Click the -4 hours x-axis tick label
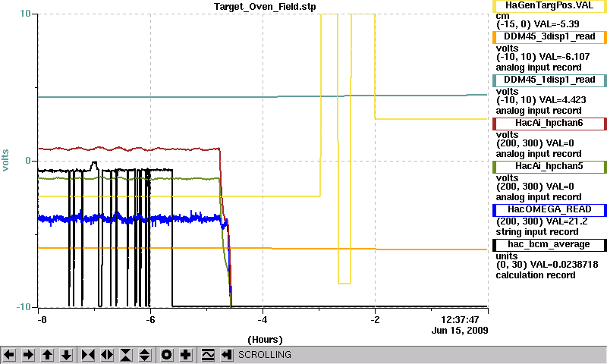This screenshot has height=364, width=607. (263, 320)
